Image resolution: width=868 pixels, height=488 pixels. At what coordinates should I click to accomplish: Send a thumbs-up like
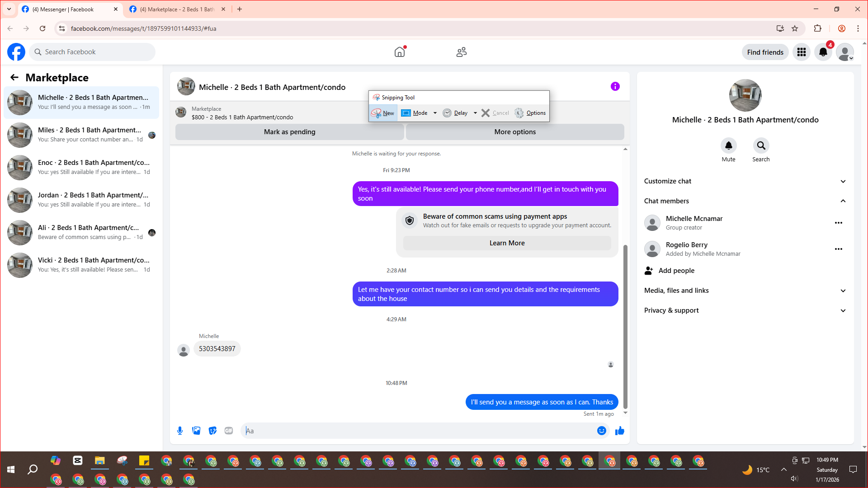[619, 431]
